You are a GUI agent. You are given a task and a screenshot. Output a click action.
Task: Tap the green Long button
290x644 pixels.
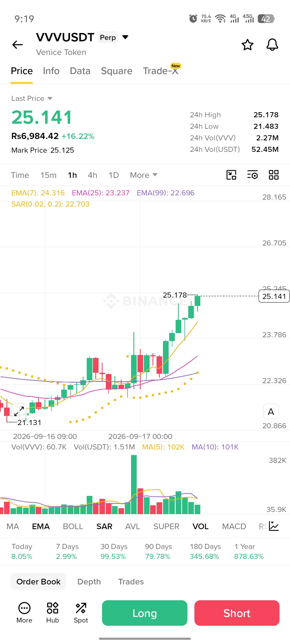click(x=145, y=613)
